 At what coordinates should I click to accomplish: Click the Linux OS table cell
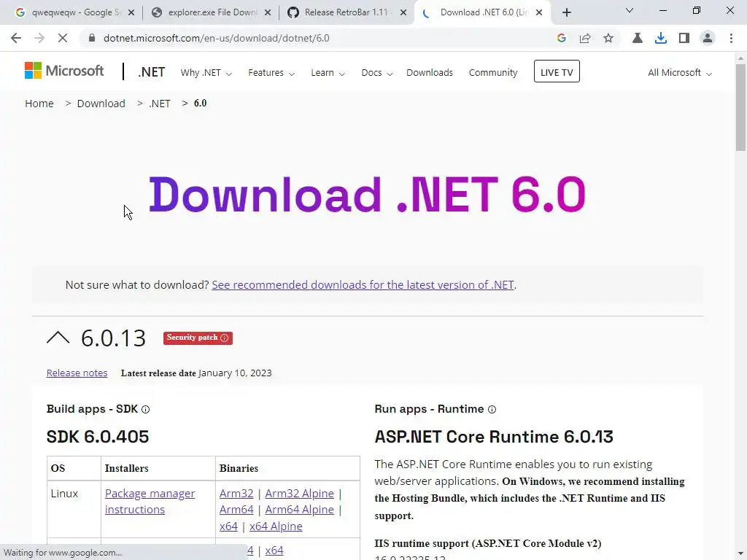(x=74, y=510)
